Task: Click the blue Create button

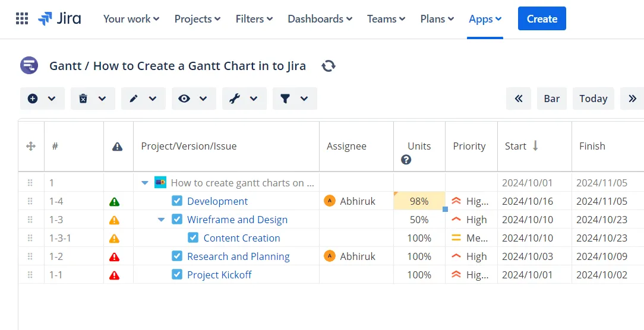Action: (x=542, y=18)
